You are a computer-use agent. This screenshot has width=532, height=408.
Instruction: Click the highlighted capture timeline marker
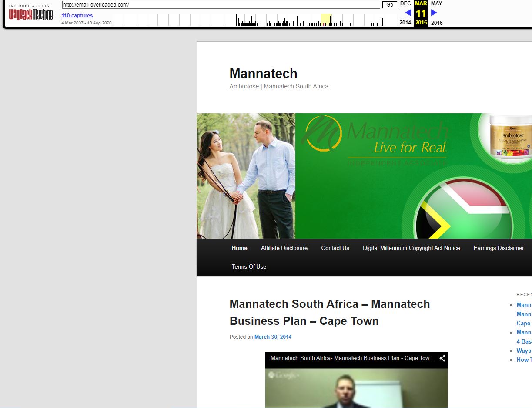coord(326,20)
